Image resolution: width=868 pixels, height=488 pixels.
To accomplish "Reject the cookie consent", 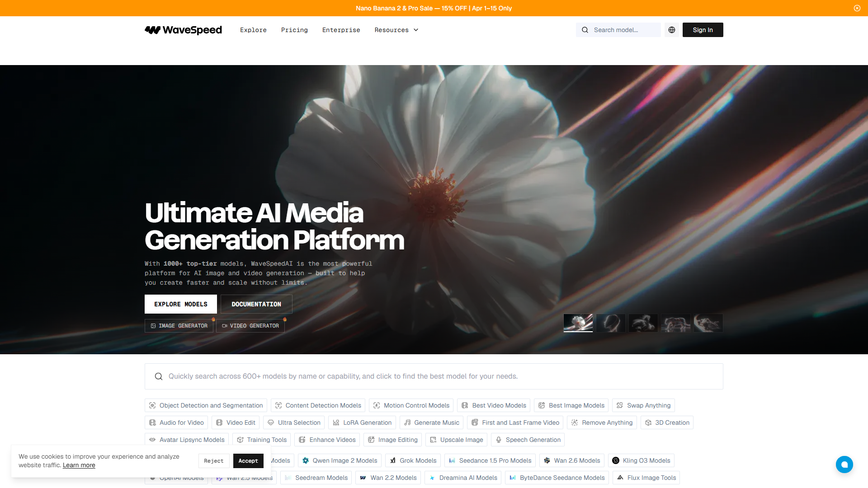I will click(214, 461).
